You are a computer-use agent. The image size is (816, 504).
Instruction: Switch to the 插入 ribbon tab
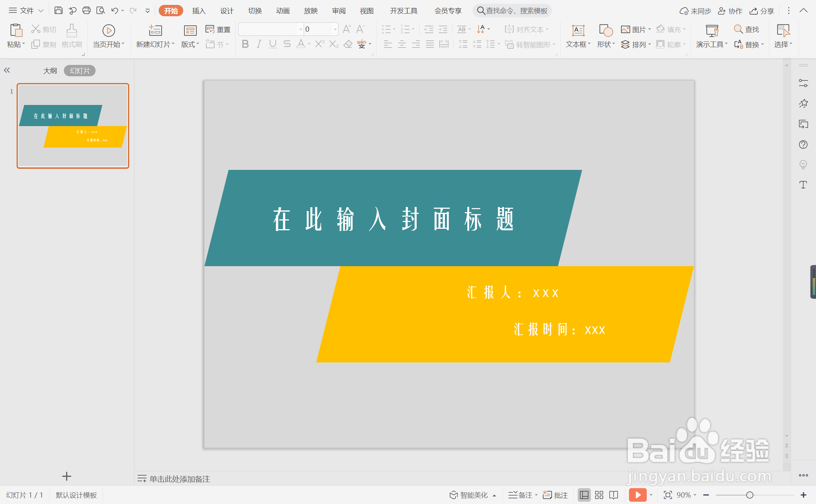[199, 11]
